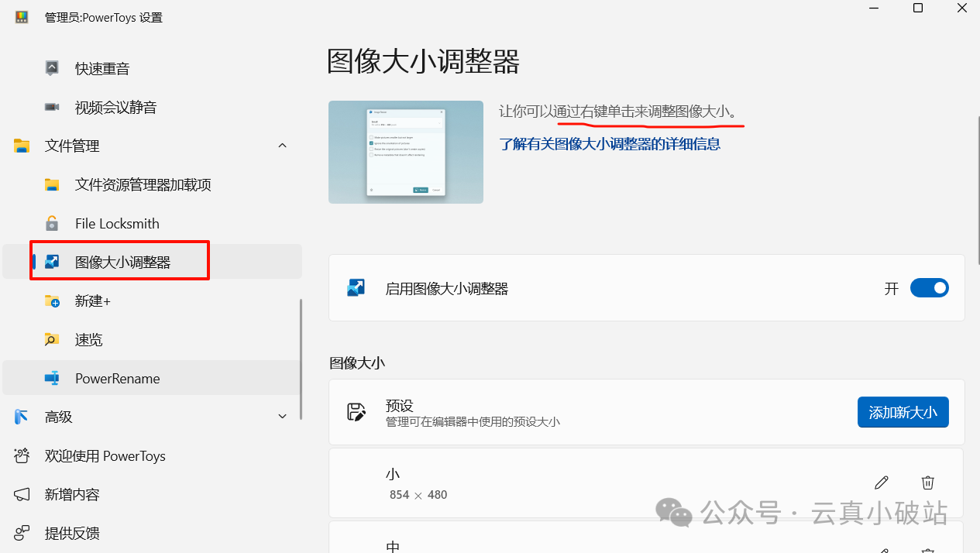Open PowerRename settings in sidebar

pos(152,378)
